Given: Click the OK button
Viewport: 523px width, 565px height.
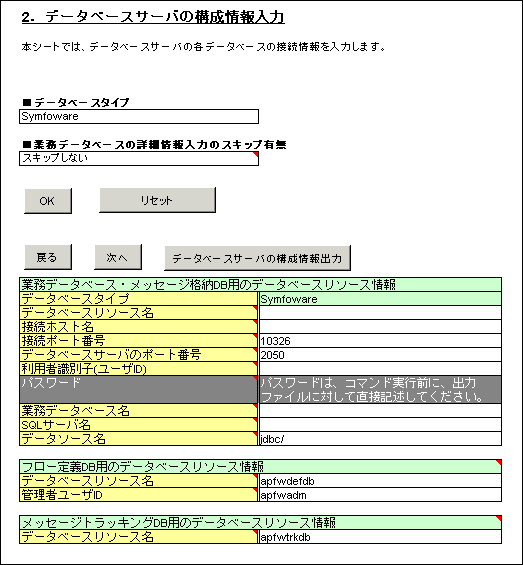Looking at the screenshot, I should (x=48, y=201).
